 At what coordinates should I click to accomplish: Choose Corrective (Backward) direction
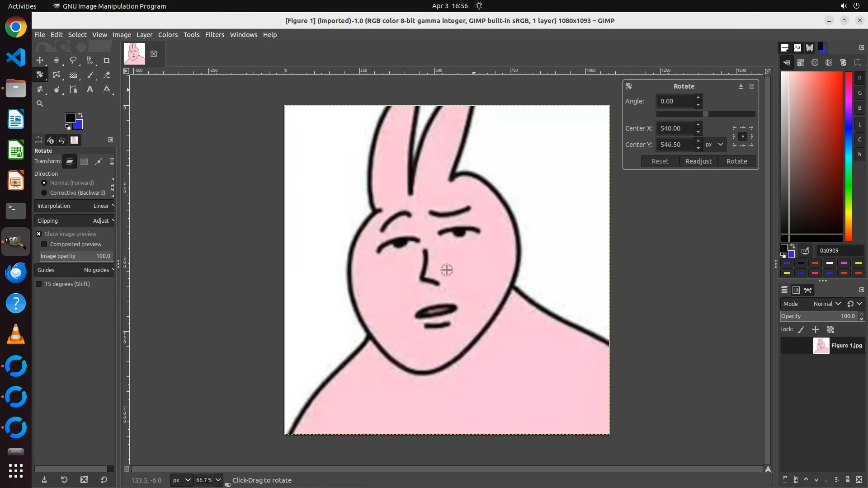(44, 193)
